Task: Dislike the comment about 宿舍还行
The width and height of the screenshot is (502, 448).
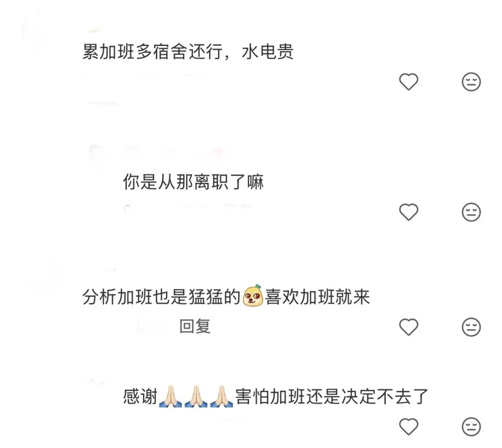Action: 471,82
